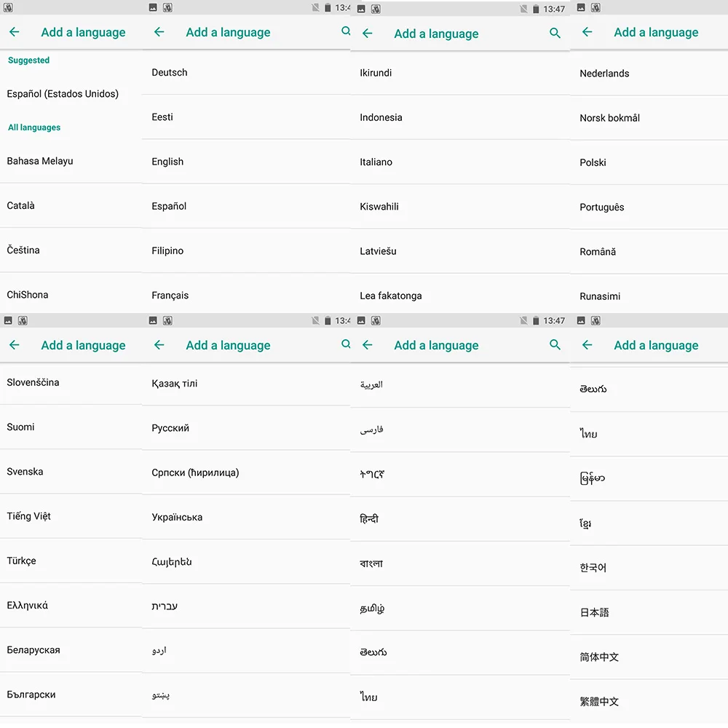The width and height of the screenshot is (728, 728).
Task: Pick English from the language list
Action: [x=246, y=162]
